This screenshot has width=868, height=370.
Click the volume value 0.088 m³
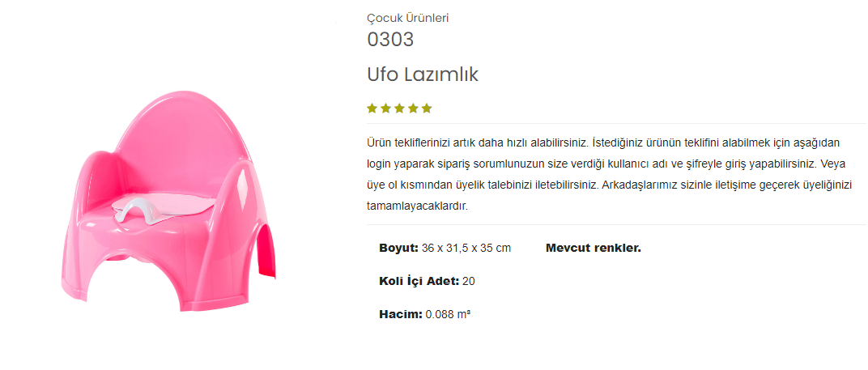pos(448,314)
